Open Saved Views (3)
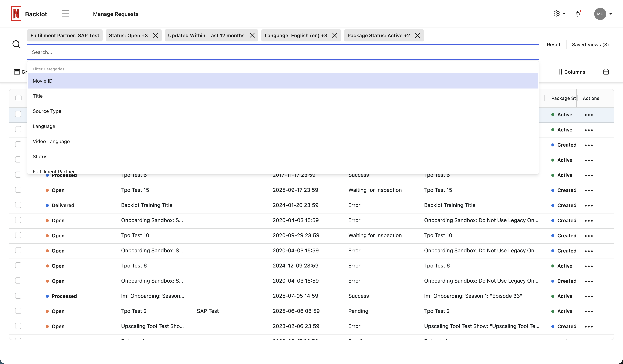 tap(590, 44)
